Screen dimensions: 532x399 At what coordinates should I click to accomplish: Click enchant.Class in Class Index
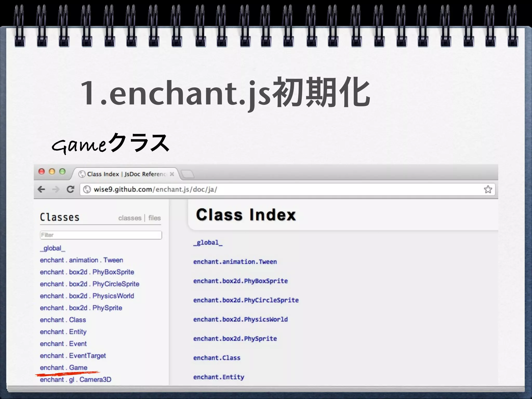[x=217, y=358]
